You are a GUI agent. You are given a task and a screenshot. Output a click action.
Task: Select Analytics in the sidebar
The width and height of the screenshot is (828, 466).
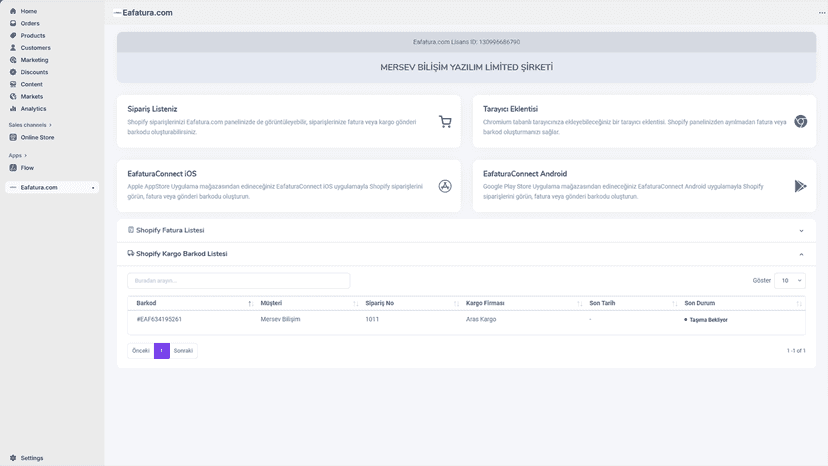[x=33, y=108]
